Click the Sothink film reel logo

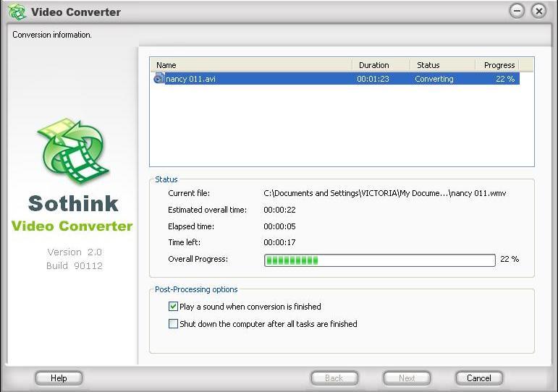tap(73, 152)
